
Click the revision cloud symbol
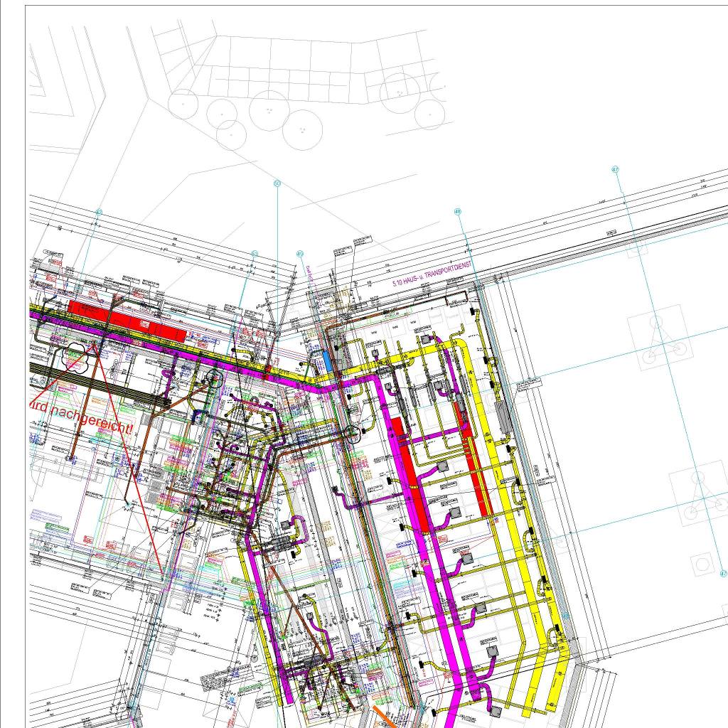[76, 358]
